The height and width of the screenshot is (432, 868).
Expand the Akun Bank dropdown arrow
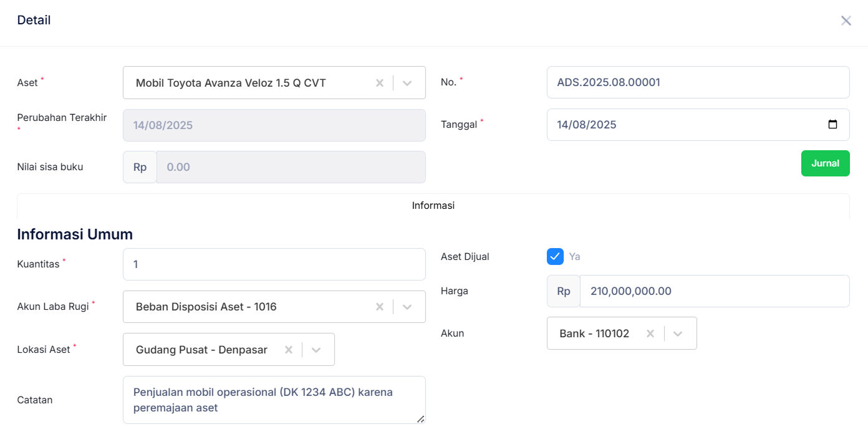point(678,334)
